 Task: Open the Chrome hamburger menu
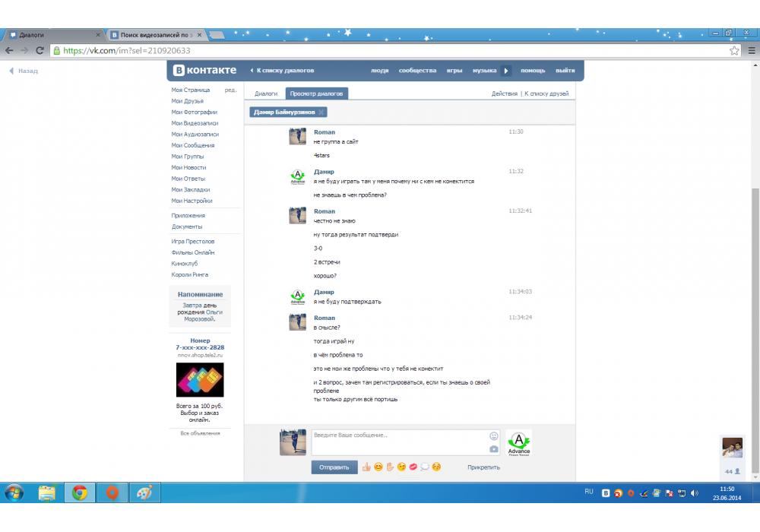coord(750,50)
